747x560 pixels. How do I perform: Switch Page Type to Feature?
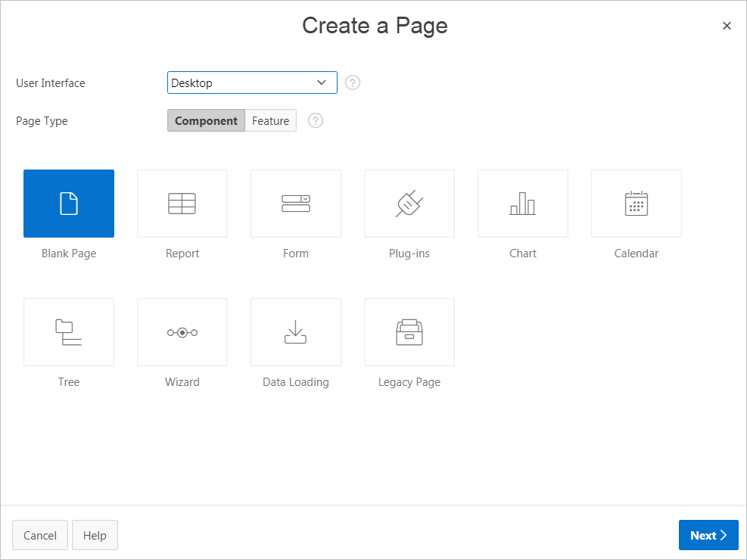click(x=270, y=121)
